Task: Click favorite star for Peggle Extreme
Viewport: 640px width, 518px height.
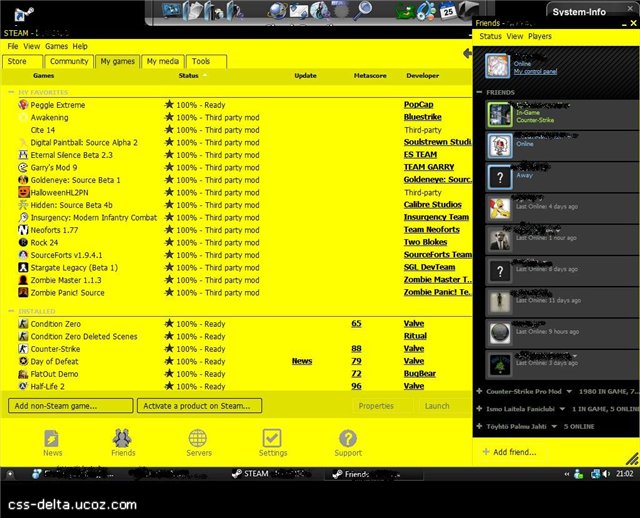Action: tap(169, 104)
